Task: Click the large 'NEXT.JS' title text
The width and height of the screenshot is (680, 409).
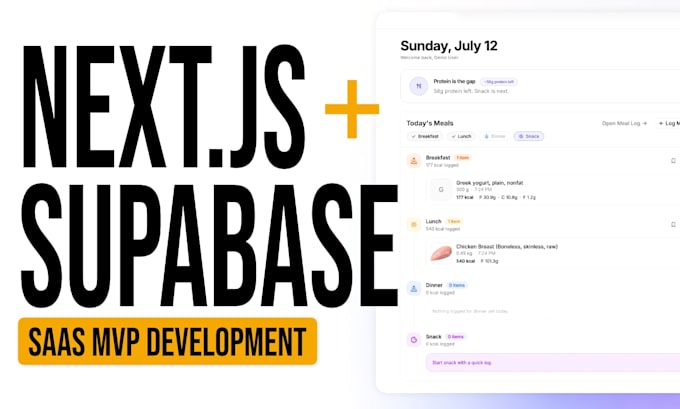Action: (164, 107)
